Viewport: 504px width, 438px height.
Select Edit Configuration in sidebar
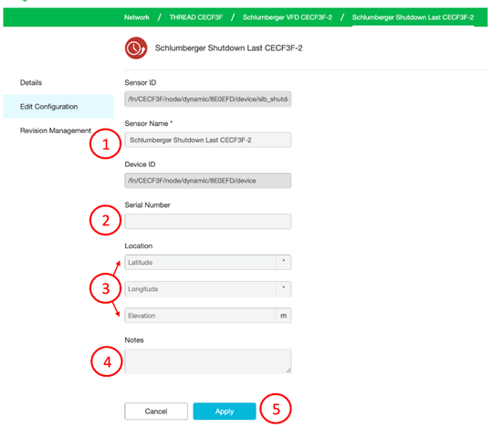tap(58, 107)
